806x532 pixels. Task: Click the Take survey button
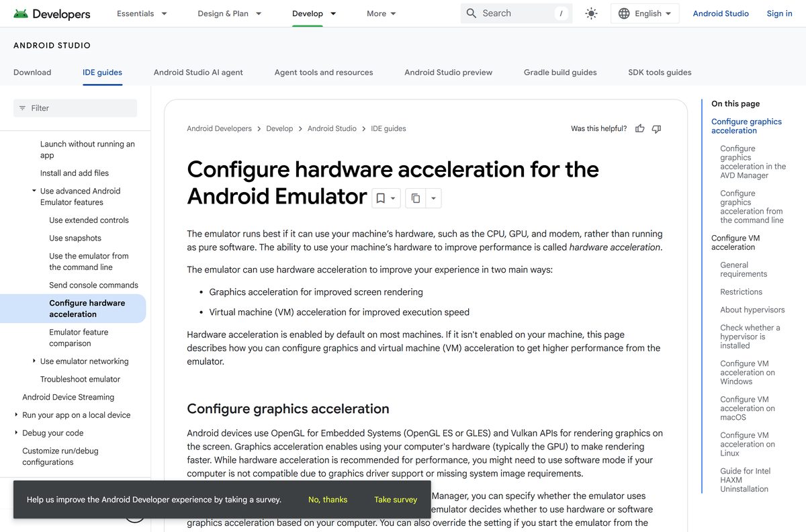(396, 500)
